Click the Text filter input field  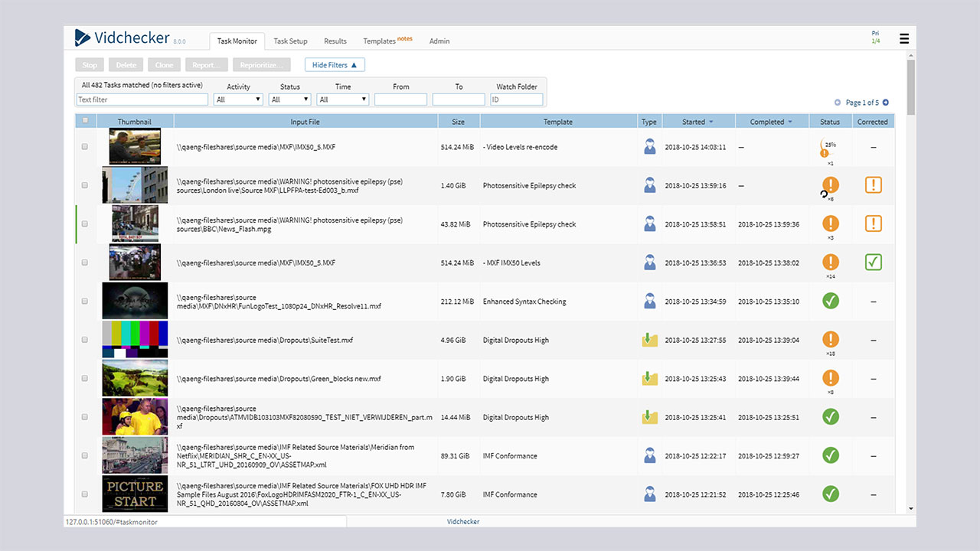142,99
